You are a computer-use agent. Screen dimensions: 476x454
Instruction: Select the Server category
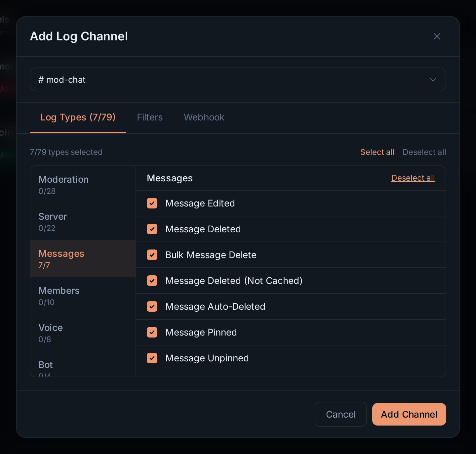click(83, 222)
